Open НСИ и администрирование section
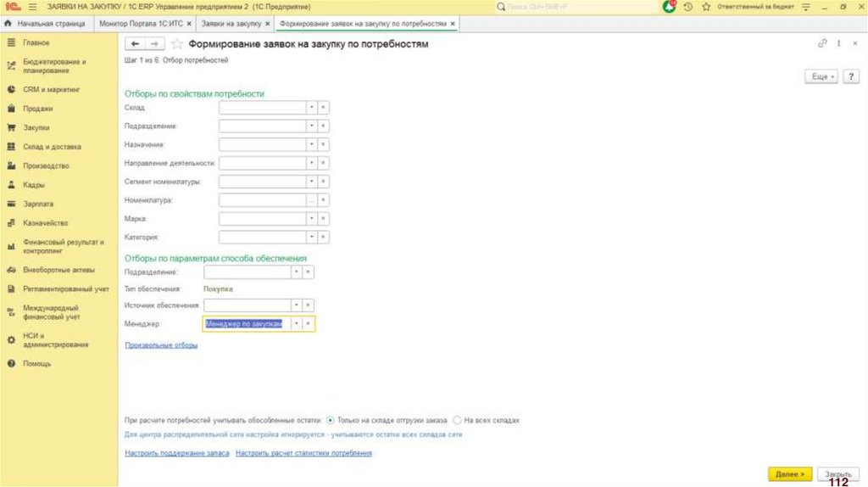This screenshot has width=868, height=487. pos(55,340)
